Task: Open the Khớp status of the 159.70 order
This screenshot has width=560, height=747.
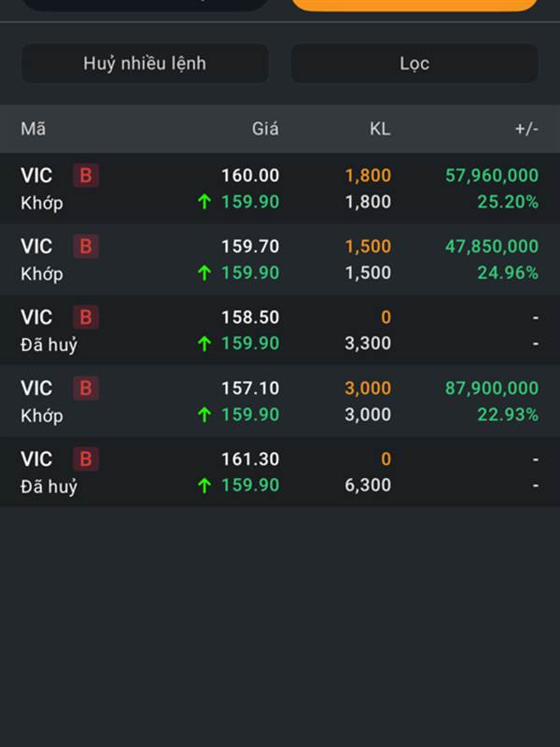Action: [x=42, y=274]
